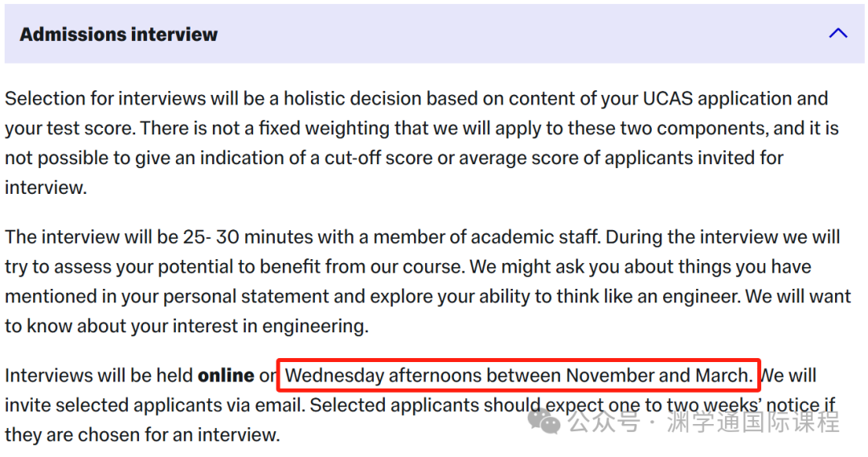
Task: Click the word Wednesday in the highlight
Action: (x=334, y=375)
